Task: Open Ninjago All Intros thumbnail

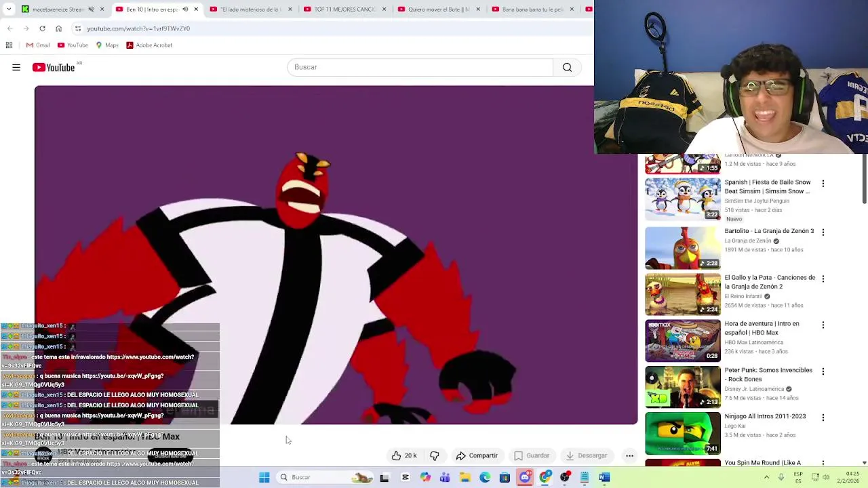Action: click(x=683, y=433)
